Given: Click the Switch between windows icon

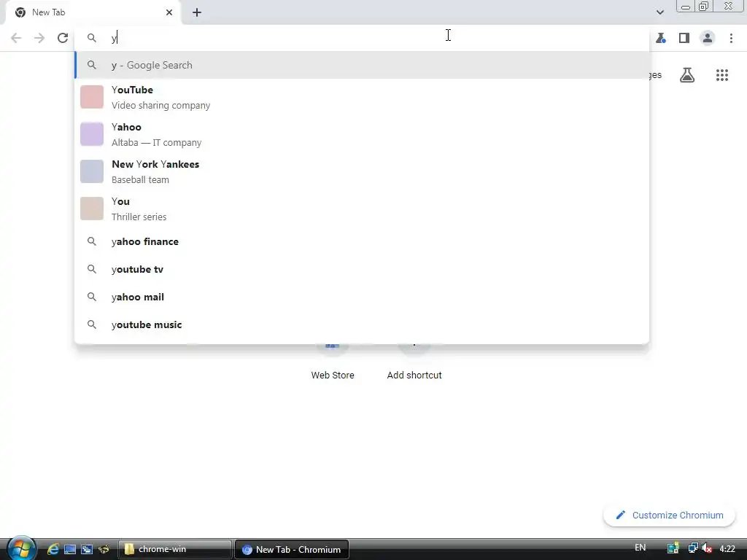Looking at the screenshot, I should [87, 550].
